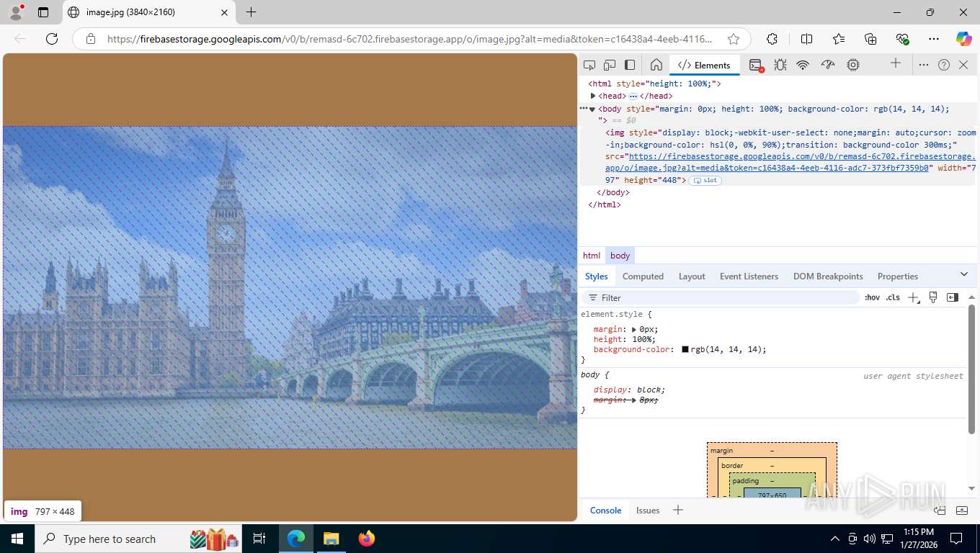View site information lock icon
Screen dimensions: 980x553
coord(91,39)
